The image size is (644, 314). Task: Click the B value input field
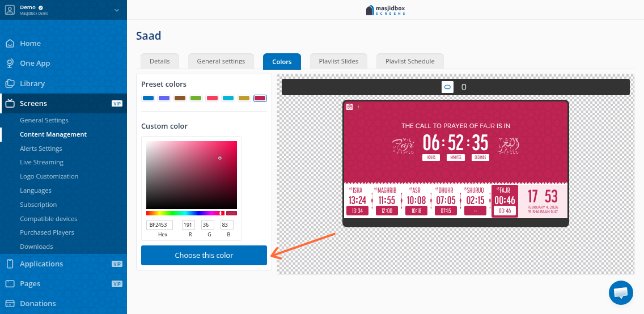click(227, 225)
